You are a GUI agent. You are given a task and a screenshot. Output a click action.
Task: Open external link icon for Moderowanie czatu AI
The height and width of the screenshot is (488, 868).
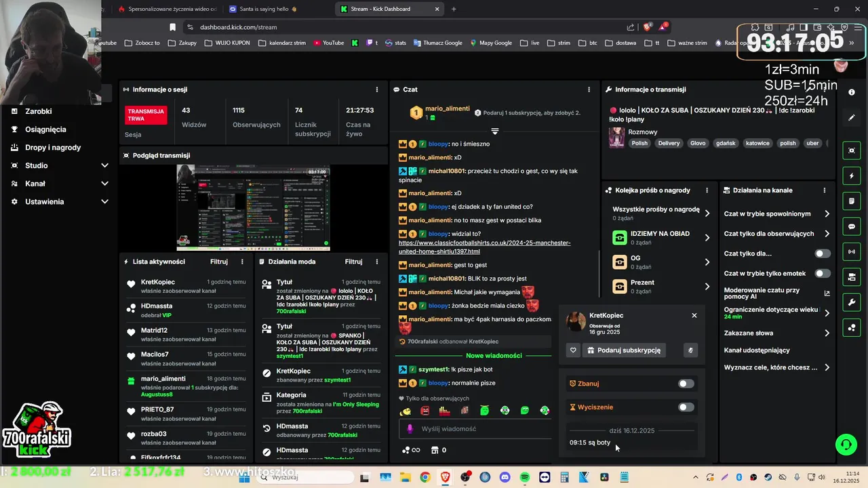(827, 293)
